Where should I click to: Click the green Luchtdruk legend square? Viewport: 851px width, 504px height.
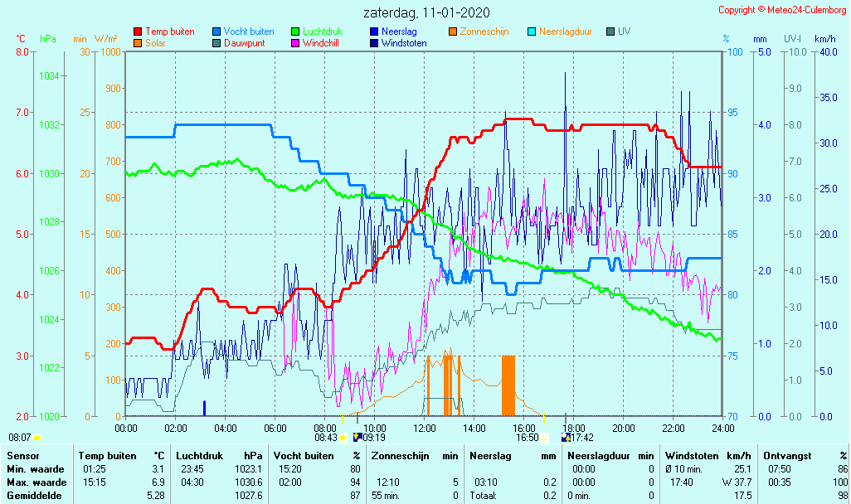295,31
